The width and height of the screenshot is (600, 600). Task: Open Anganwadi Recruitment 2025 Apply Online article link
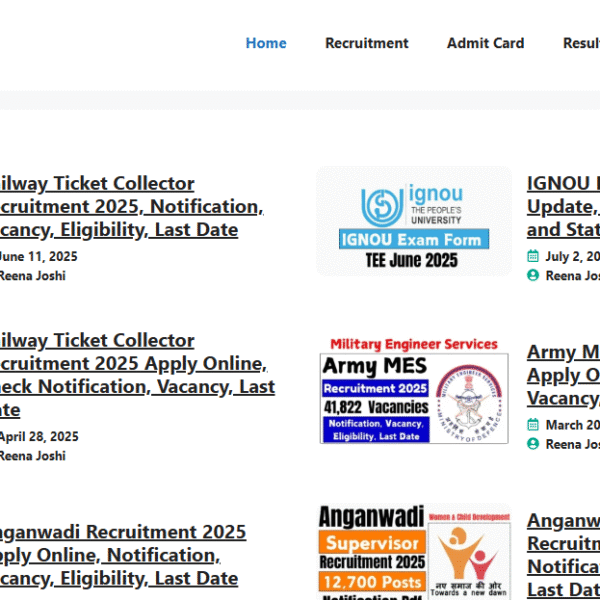123,555
